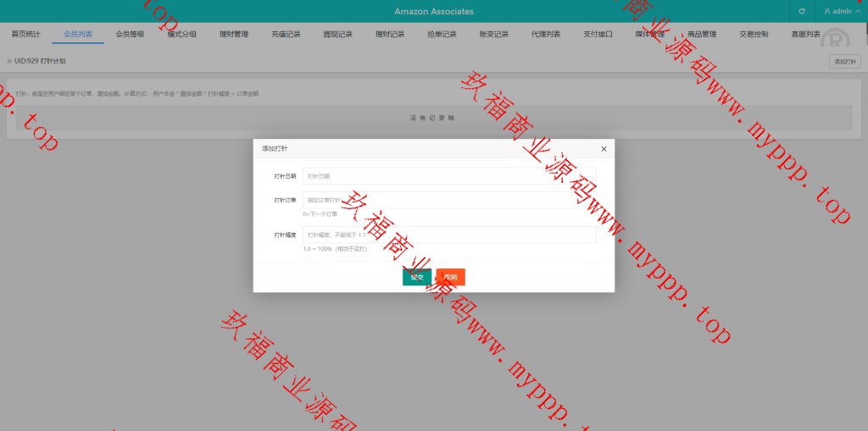Click the 添加打针 button at top right
This screenshot has height=431, width=868.
tap(844, 62)
